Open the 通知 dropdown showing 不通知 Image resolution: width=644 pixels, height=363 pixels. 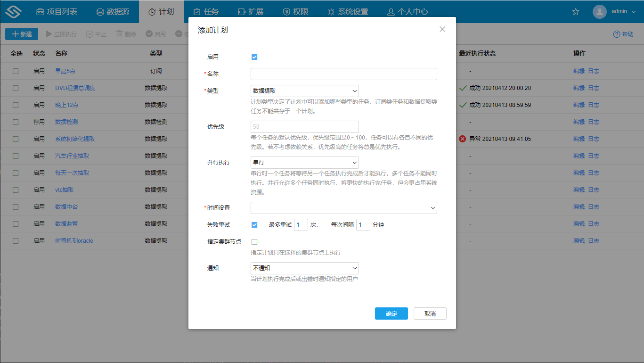tap(304, 268)
